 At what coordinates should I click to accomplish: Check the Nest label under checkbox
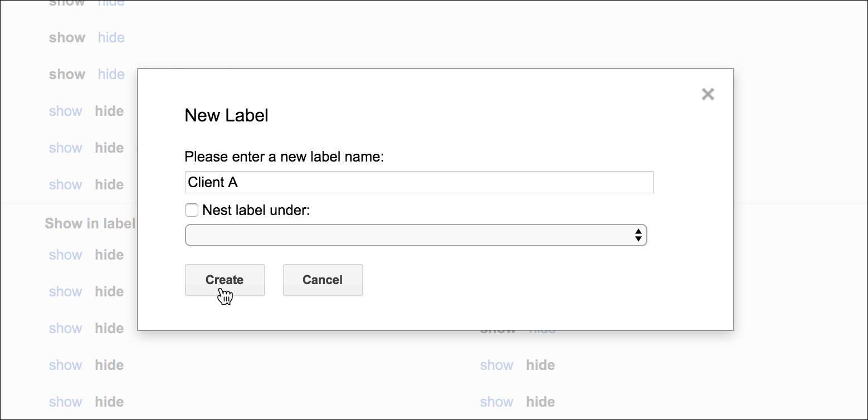[192, 210]
